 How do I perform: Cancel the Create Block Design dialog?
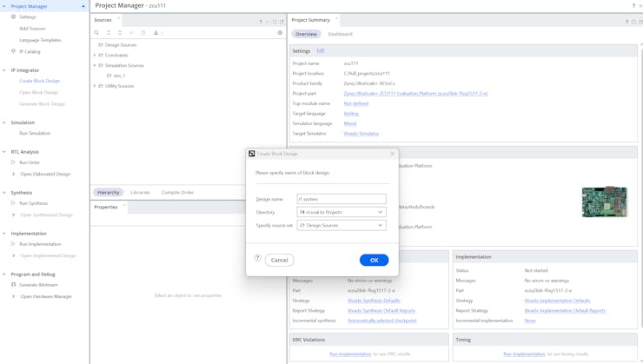(x=279, y=260)
